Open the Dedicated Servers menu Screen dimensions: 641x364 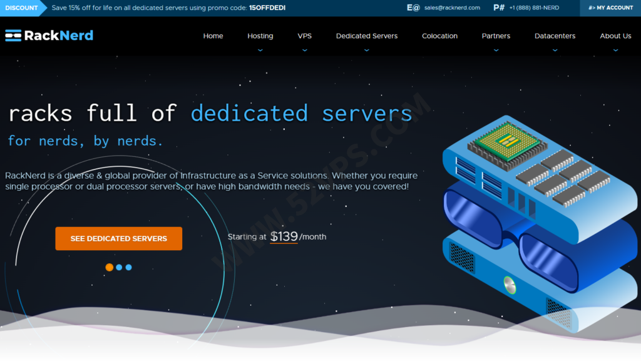tap(367, 36)
